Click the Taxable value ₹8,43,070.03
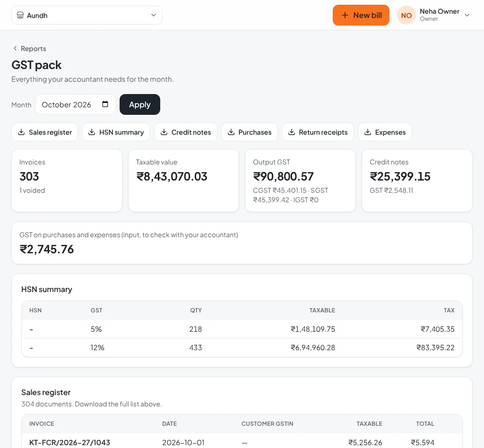484x448 pixels. pyautogui.click(x=172, y=176)
